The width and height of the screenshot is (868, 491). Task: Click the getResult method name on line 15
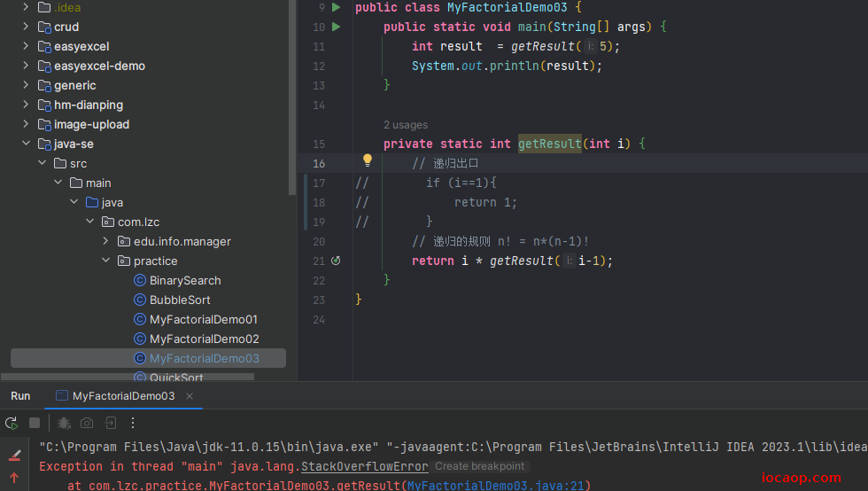tap(550, 144)
